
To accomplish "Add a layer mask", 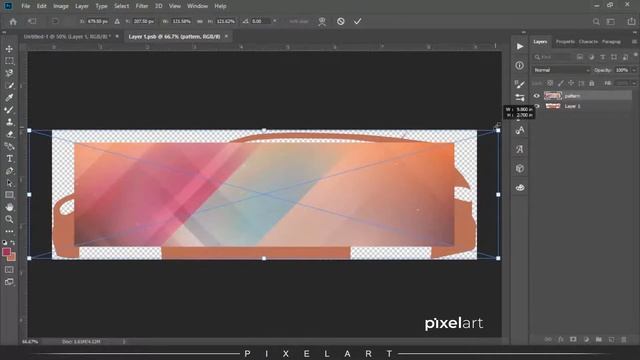I will [573, 339].
